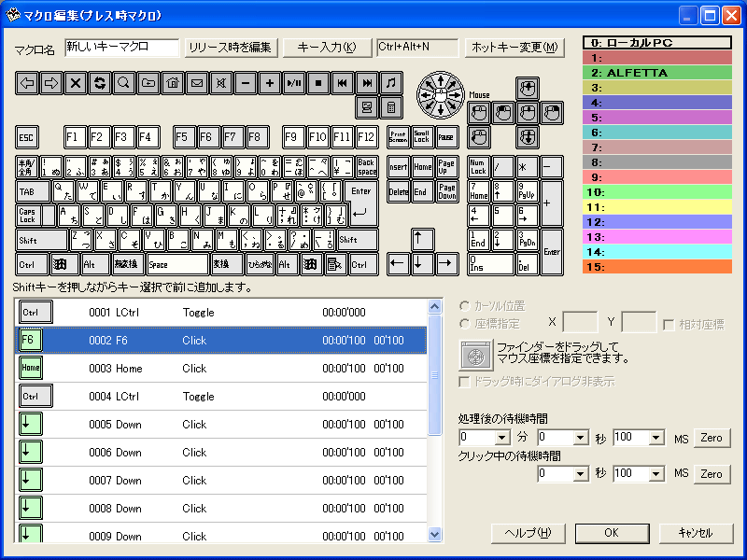This screenshot has height=560, width=747.
Task: Click the Y coordinate input field
Action: tap(639, 322)
